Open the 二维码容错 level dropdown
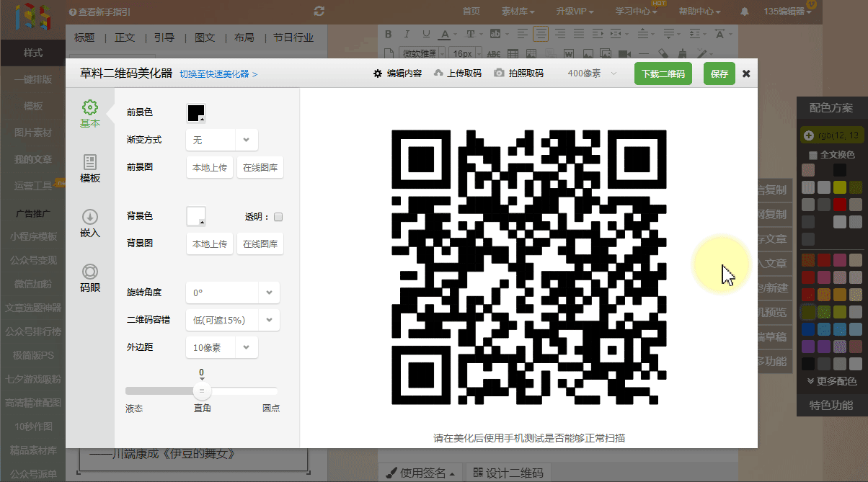The image size is (868, 482). coord(268,320)
